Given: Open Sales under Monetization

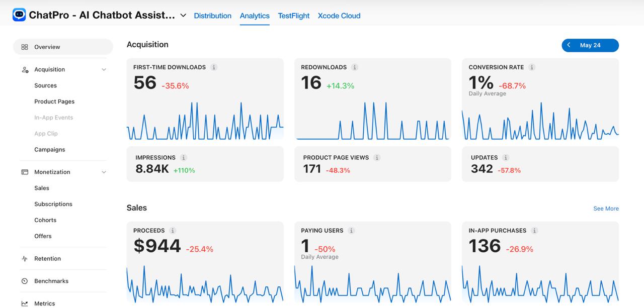Looking at the screenshot, I should [42, 188].
